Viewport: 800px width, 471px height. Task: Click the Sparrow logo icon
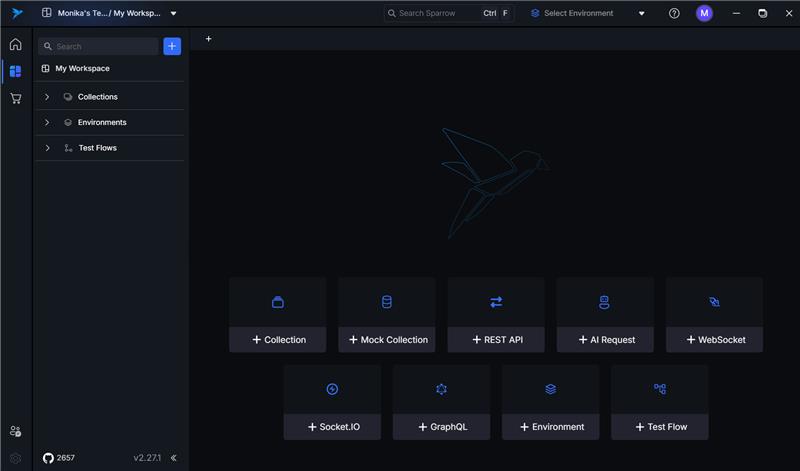tap(17, 13)
